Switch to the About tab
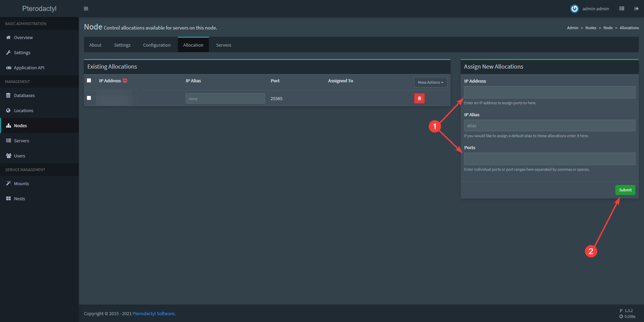Screen dimensions: 644x322 [x=95, y=45]
